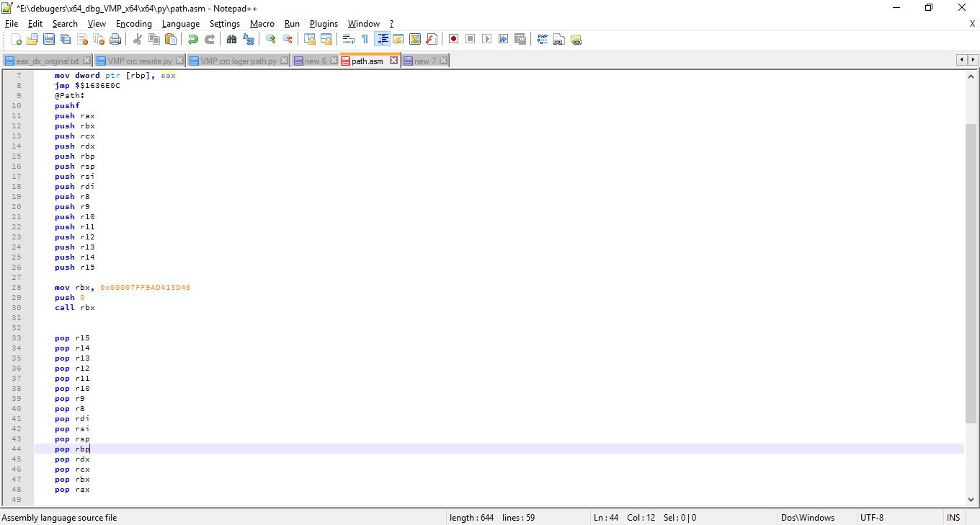This screenshot has height=525, width=980.
Task: Open the Search menu
Action: pyautogui.click(x=65, y=24)
